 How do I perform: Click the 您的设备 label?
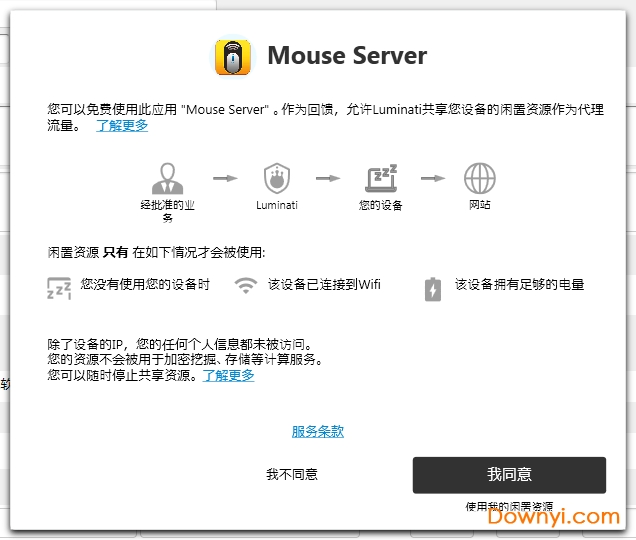point(380,205)
